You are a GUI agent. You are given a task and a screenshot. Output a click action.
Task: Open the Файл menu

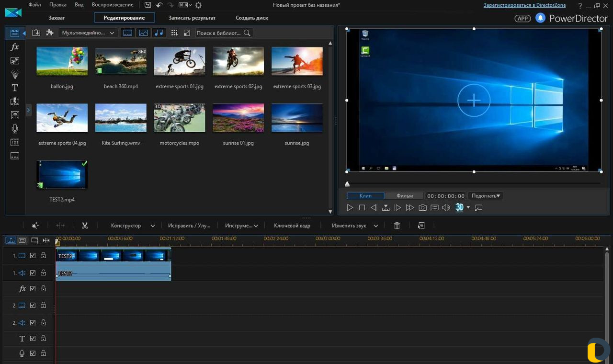click(x=34, y=5)
